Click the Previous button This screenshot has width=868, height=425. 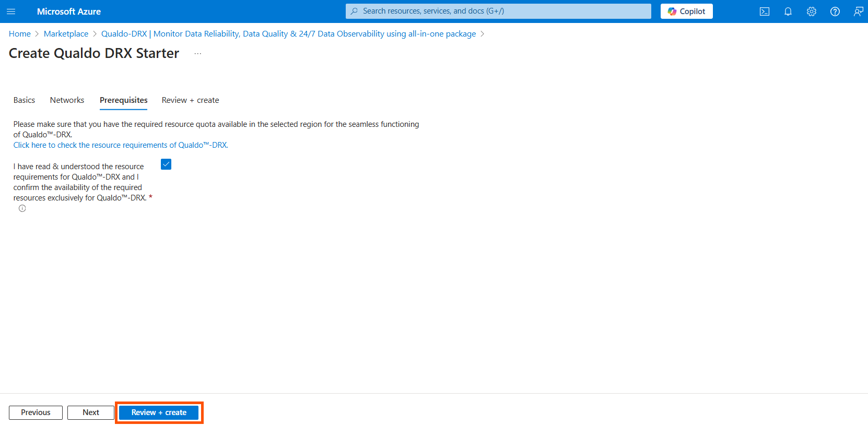36,412
